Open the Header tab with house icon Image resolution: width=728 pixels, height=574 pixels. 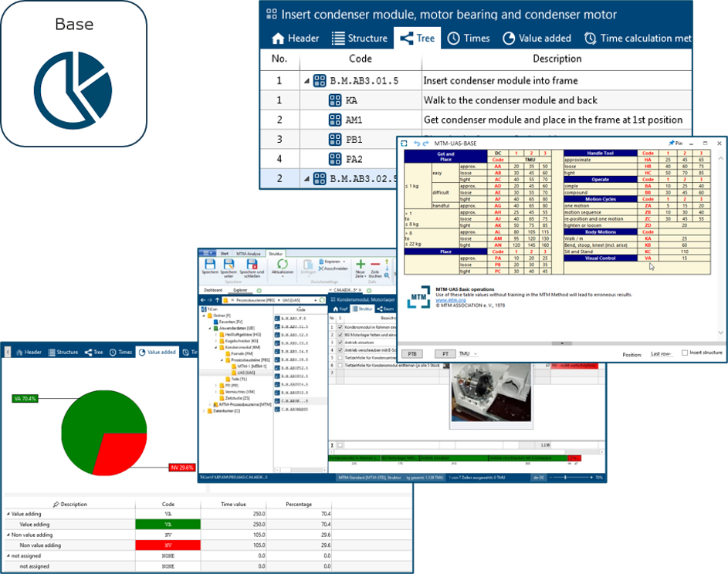pyautogui.click(x=295, y=38)
